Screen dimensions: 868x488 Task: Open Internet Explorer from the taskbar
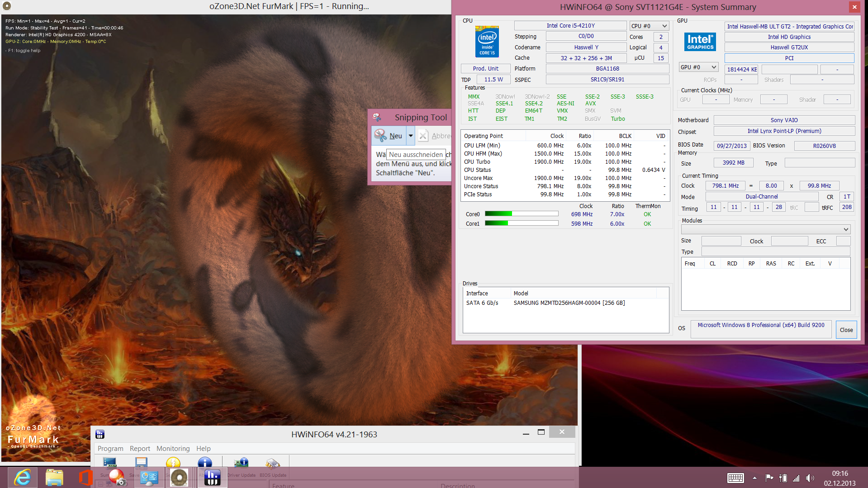point(23,478)
